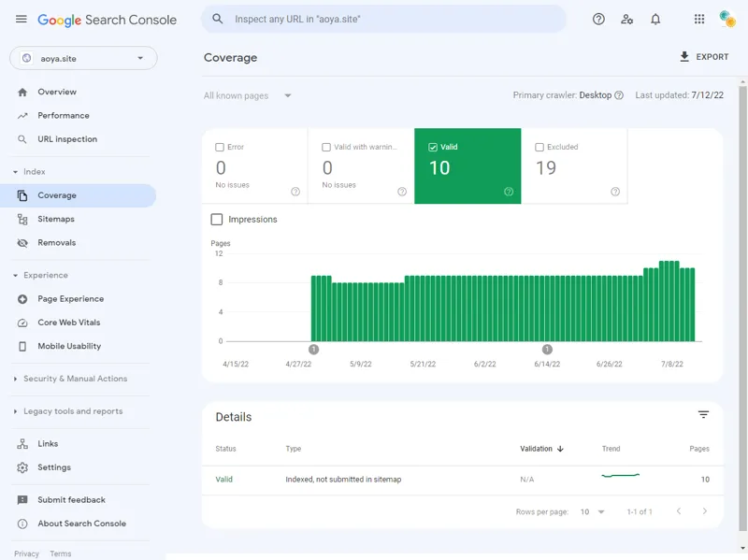
Task: Click the Export download icon
Action: click(x=684, y=57)
